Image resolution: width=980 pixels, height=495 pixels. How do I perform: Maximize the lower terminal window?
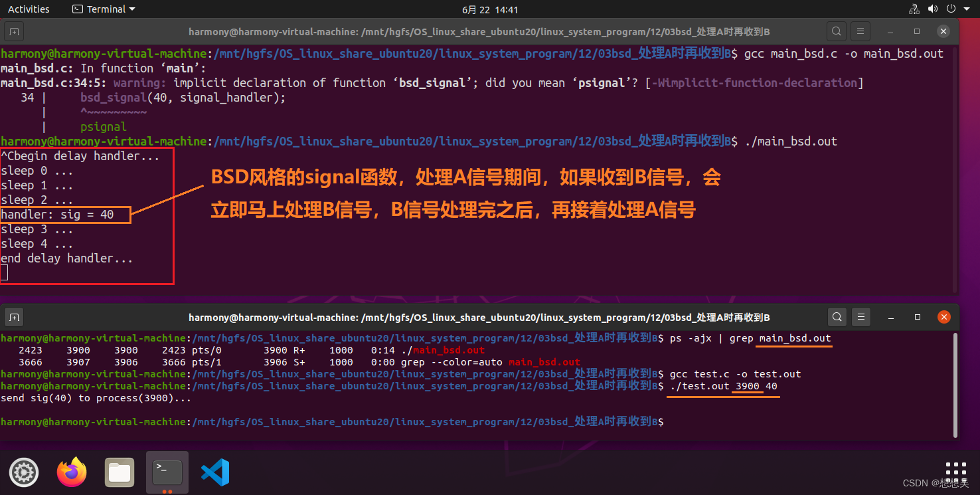click(x=917, y=317)
